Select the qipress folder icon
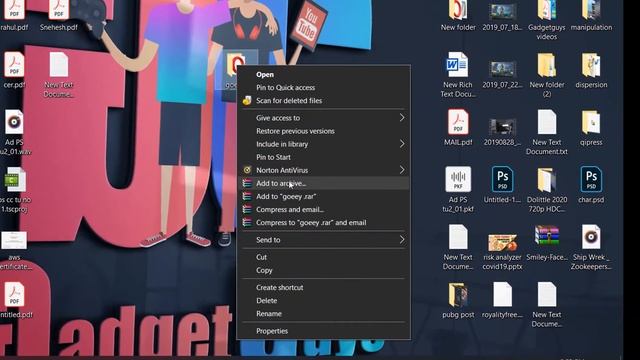 tap(591, 122)
